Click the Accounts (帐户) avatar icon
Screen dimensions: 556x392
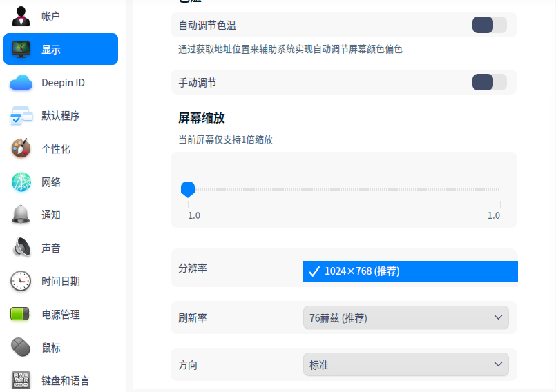21,16
